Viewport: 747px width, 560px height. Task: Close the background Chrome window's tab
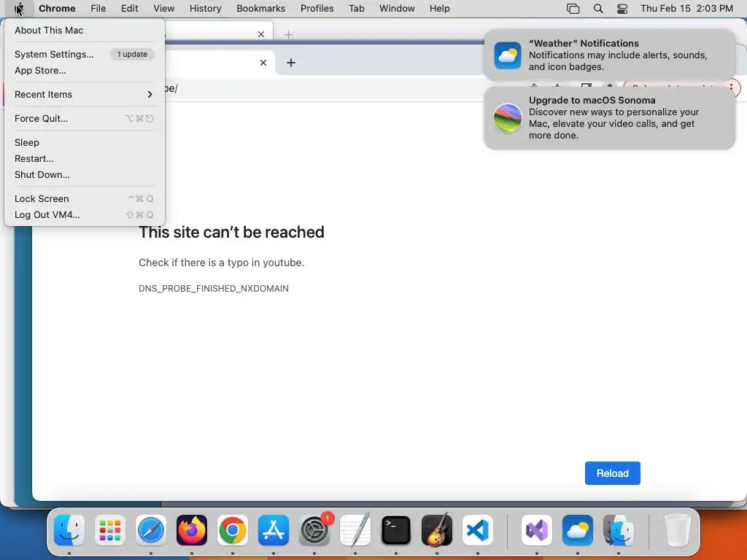pyautogui.click(x=260, y=34)
